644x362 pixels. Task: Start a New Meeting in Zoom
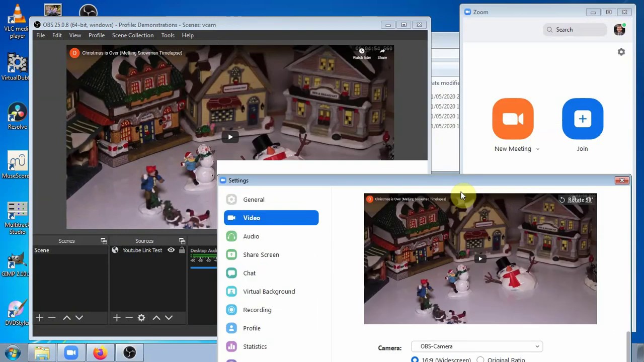click(513, 119)
